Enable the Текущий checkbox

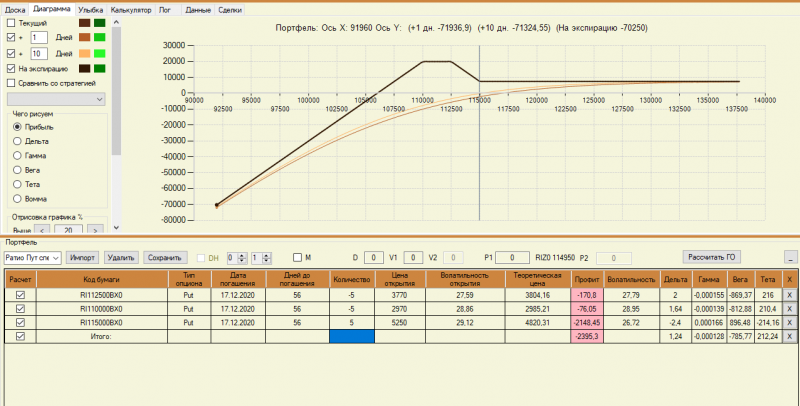pos(11,23)
